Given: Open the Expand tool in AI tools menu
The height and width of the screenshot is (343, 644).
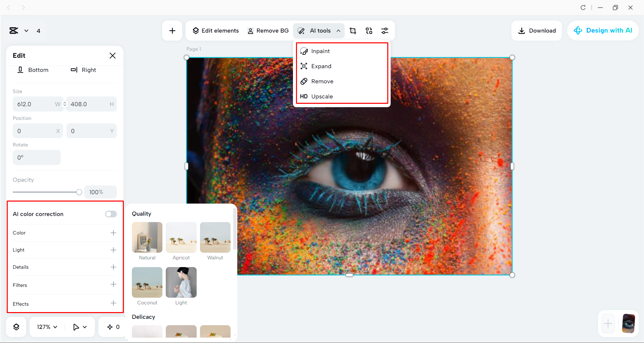Looking at the screenshot, I should click(x=321, y=66).
